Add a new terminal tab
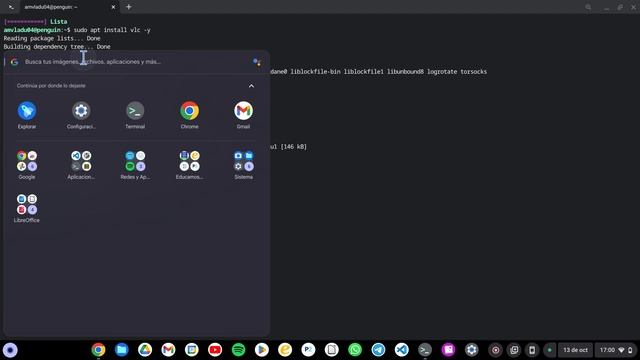This screenshot has width=640, height=360. coord(129,7)
